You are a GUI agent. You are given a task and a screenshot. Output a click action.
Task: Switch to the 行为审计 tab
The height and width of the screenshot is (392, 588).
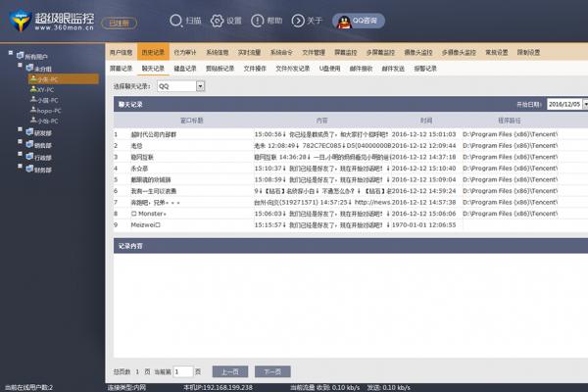tap(183, 51)
